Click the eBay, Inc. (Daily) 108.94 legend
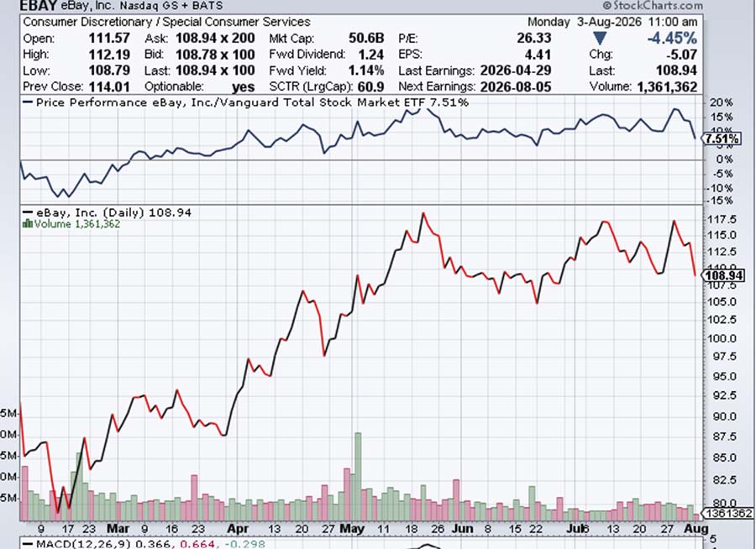The width and height of the screenshot is (756, 549). click(x=107, y=212)
